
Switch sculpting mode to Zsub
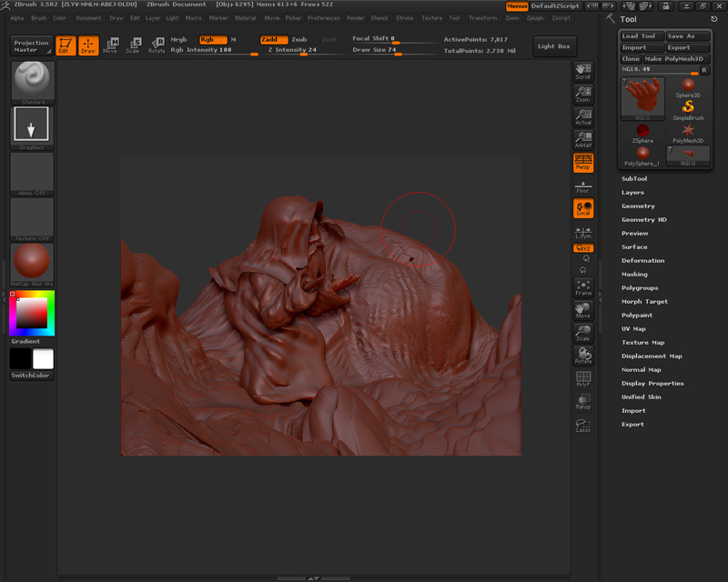pos(298,39)
